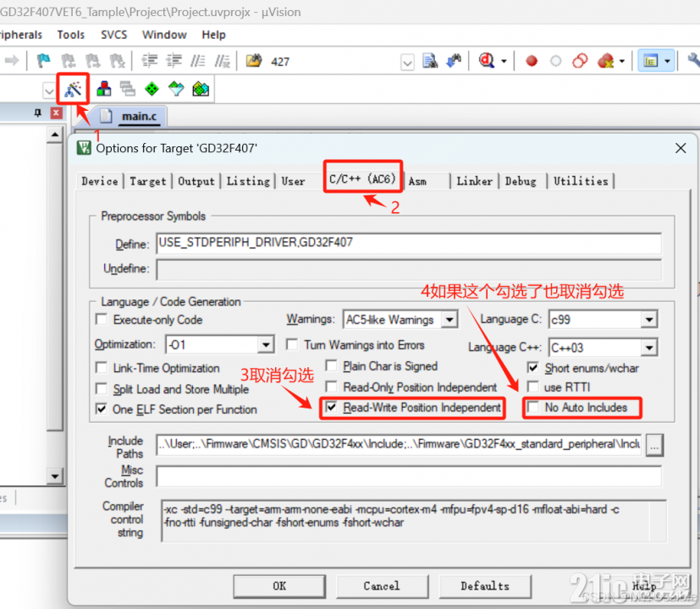Switch to the Target tab
Screen dimensions: 700x609
(x=148, y=181)
